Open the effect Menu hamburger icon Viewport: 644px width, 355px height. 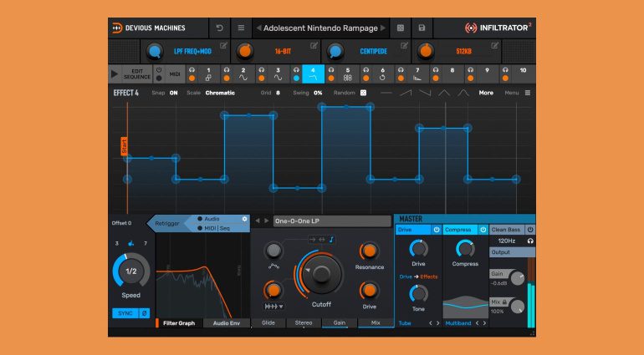[528, 93]
